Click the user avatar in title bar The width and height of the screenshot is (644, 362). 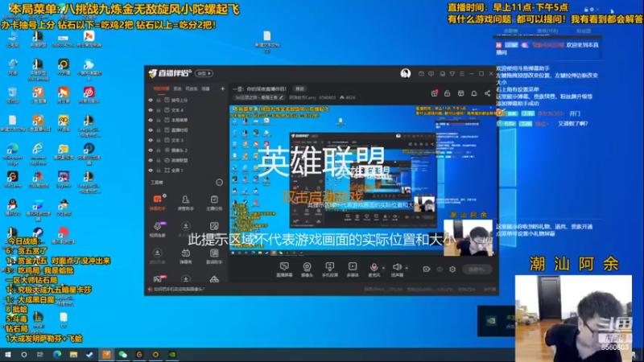point(406,73)
